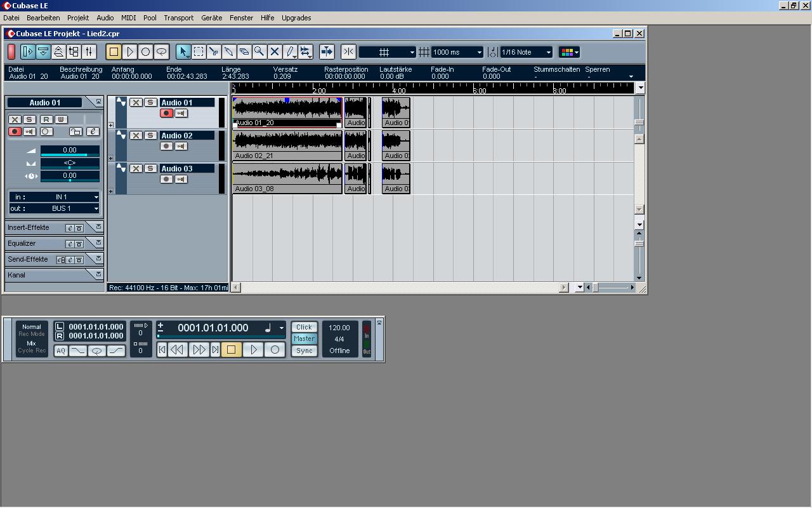Screen dimensions: 812x508
Task: Show the overview toolbar icon
Action: [58, 52]
